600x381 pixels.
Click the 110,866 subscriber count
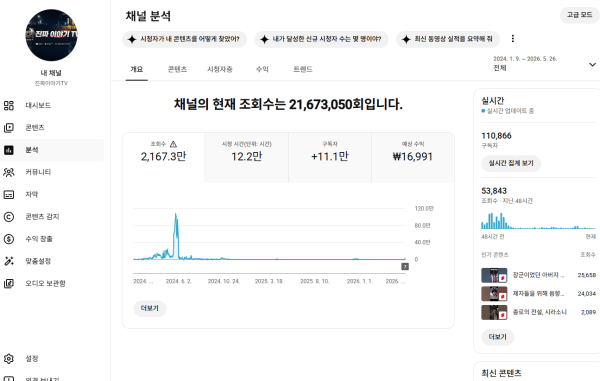[496, 136]
